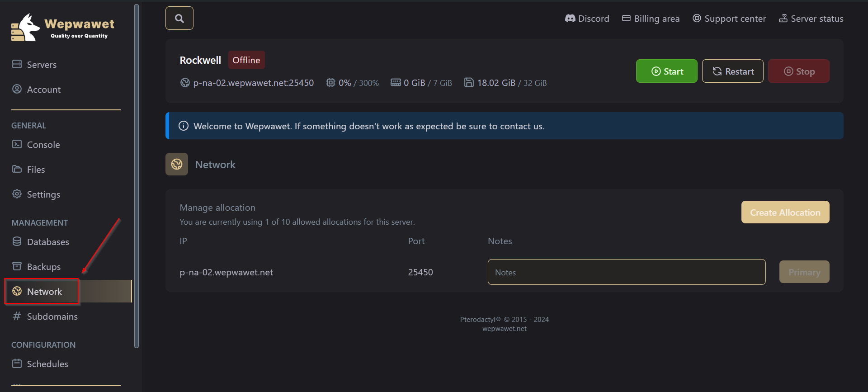Click the Network heading globe icon

tap(177, 164)
